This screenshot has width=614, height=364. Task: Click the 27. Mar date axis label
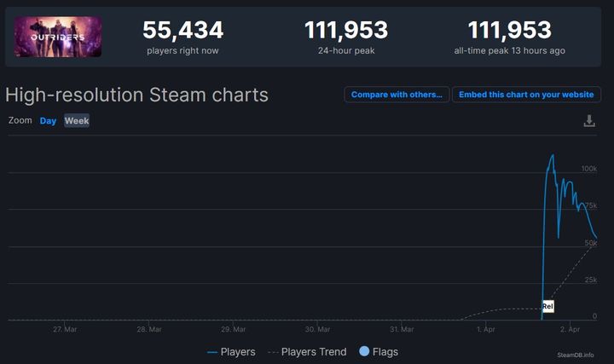pos(65,329)
